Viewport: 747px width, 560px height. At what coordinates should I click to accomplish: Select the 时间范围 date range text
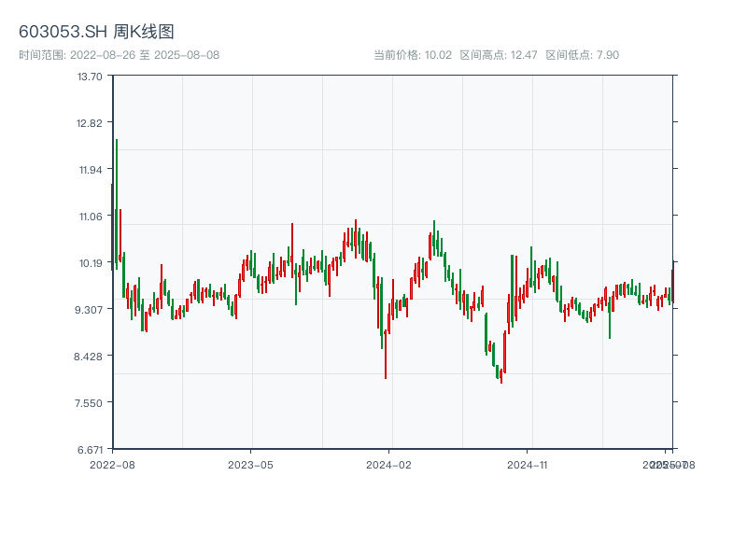[x=119, y=55]
